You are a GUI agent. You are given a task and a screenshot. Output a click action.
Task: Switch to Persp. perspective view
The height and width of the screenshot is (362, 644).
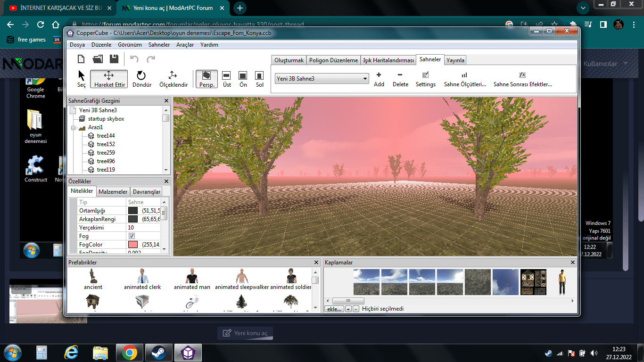tap(206, 79)
